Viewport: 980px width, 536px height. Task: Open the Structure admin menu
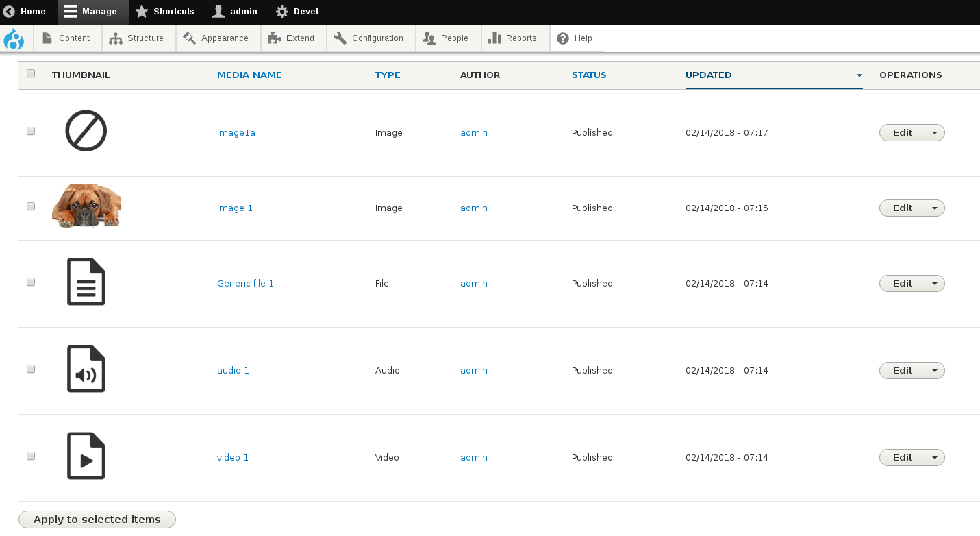(x=138, y=38)
